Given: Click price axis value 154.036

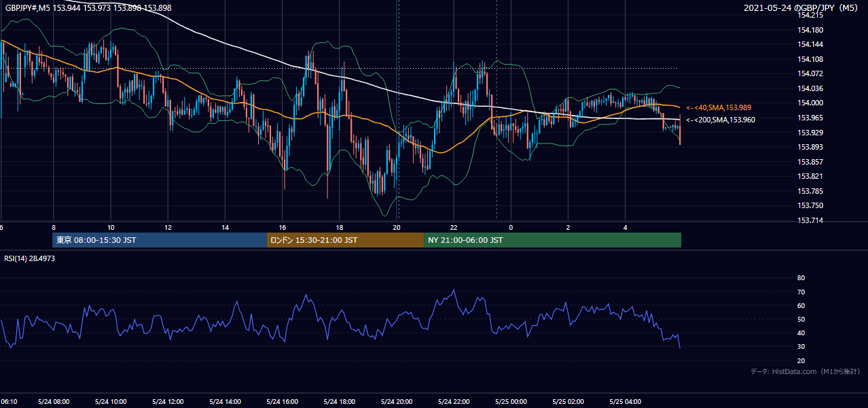Looking at the screenshot, I should pos(811,88).
